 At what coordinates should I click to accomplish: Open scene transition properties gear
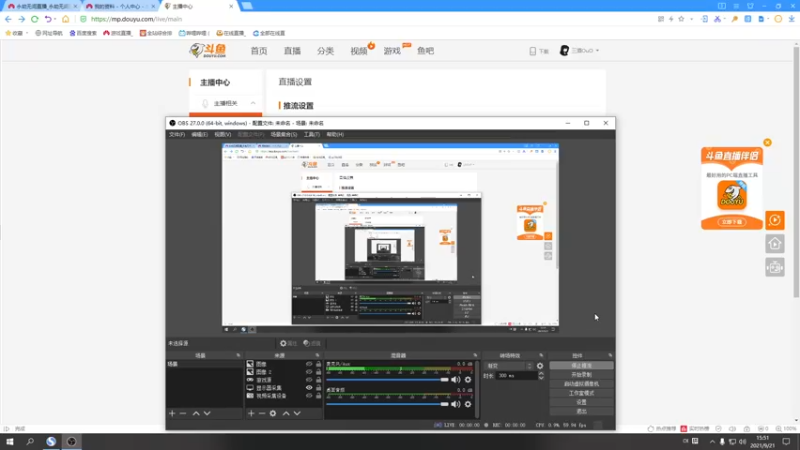pos(540,366)
